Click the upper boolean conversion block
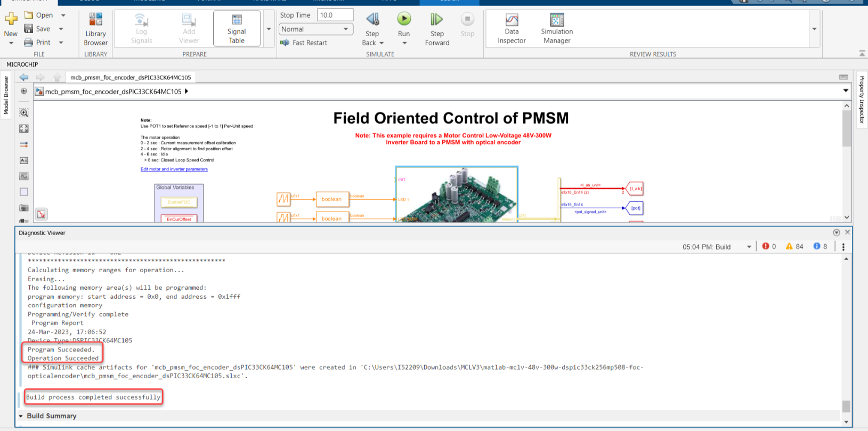 point(332,199)
